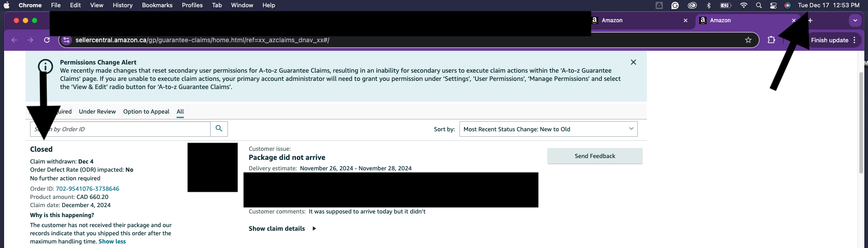
Task: Open the Profiles menu
Action: (192, 5)
